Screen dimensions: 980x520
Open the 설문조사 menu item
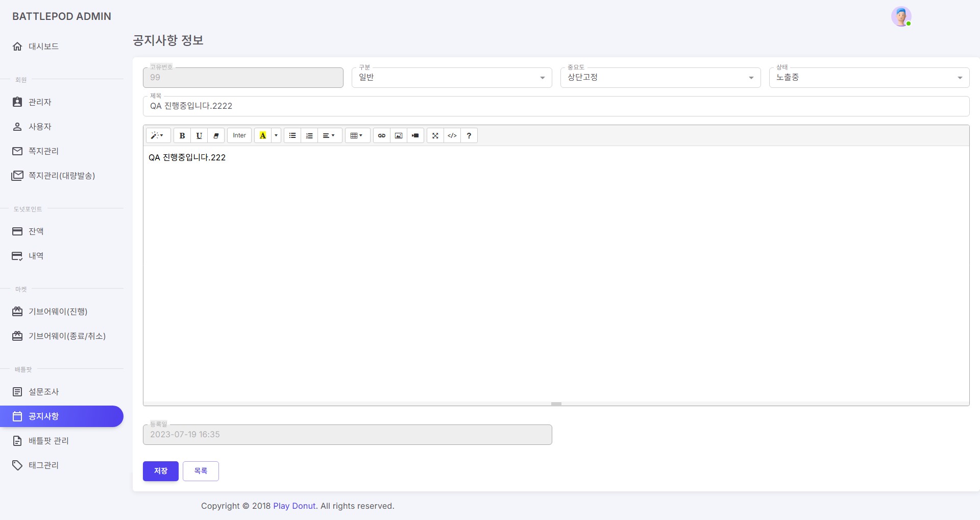click(43, 392)
